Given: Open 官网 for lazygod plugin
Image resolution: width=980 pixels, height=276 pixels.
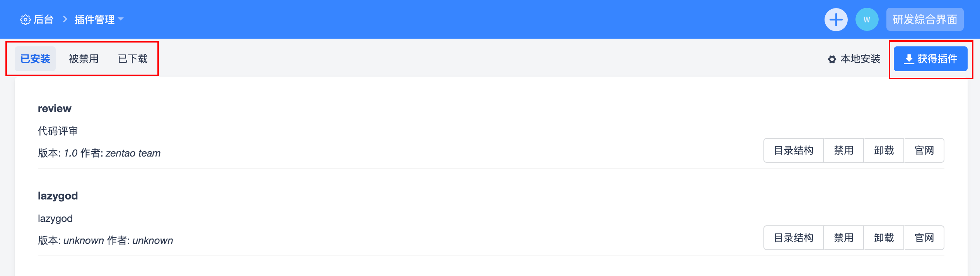Looking at the screenshot, I should (924, 238).
